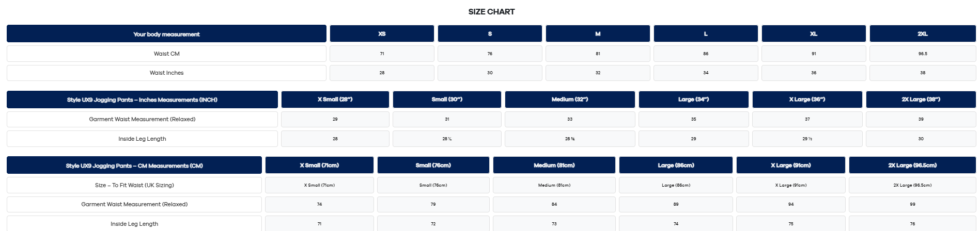980x231 pixels.
Task: Click "Size – To Fit Waist (UK Sizing)" label
Action: [x=134, y=185]
